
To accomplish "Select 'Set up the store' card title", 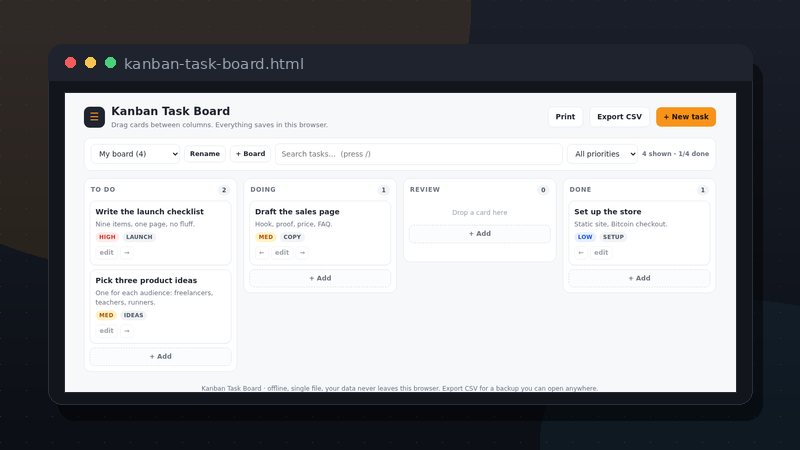I will click(x=608, y=212).
